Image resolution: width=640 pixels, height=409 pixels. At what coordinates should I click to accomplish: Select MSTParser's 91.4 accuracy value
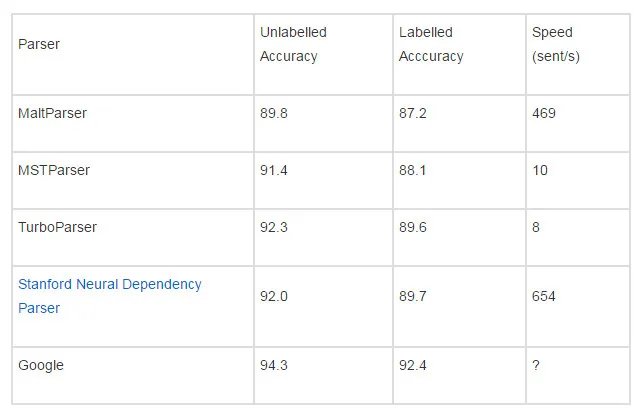tap(274, 170)
